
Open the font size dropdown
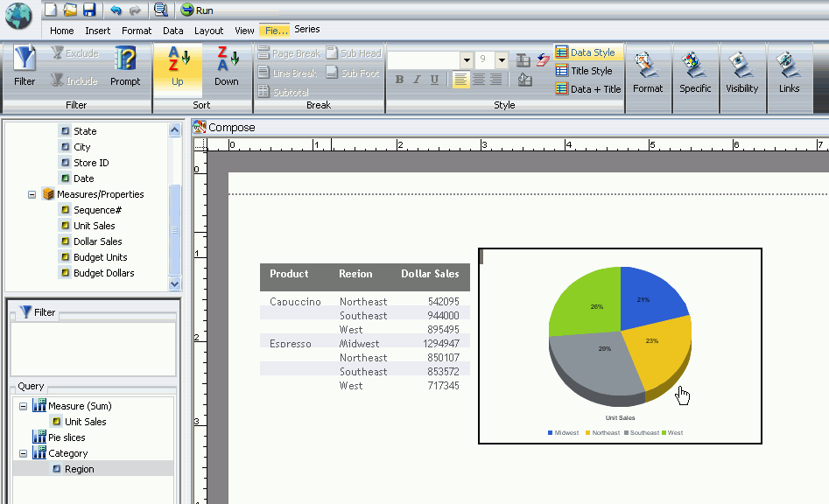[502, 60]
